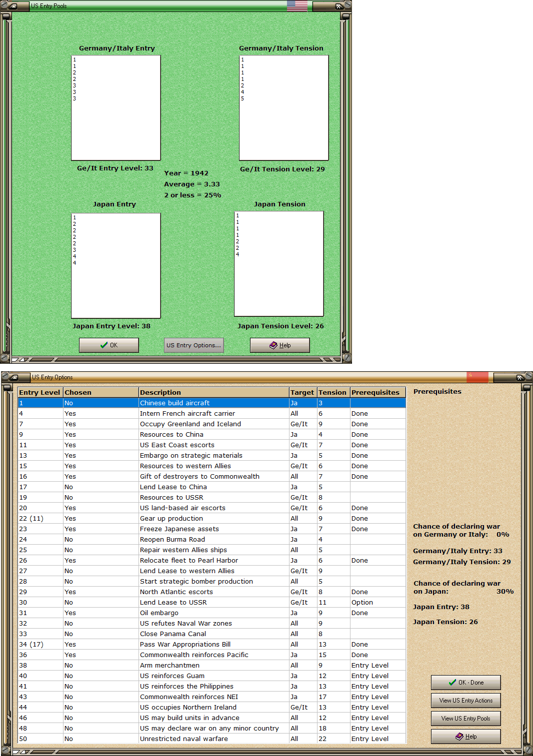Click the Germany/Italy Tension list box
Viewport: 533px width, 756px height.
[284, 108]
